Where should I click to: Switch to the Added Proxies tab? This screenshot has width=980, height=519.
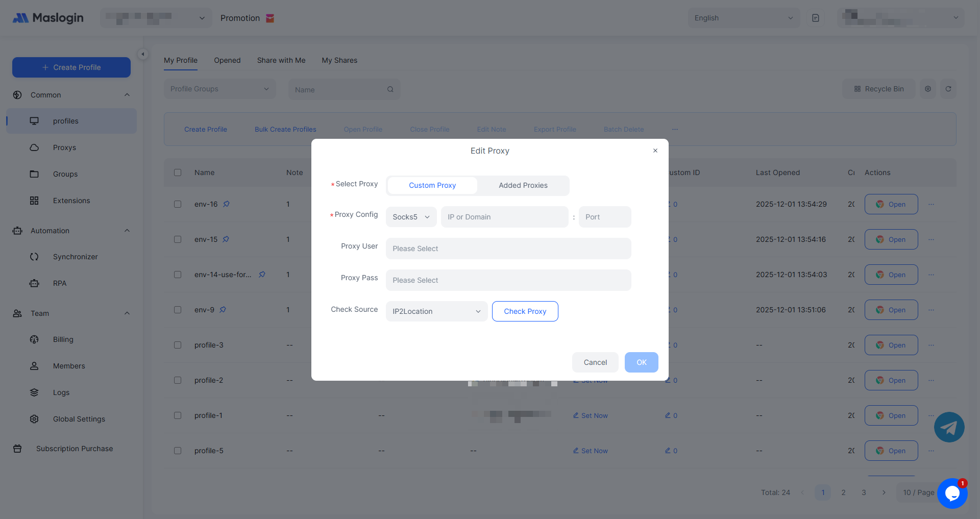pos(523,185)
